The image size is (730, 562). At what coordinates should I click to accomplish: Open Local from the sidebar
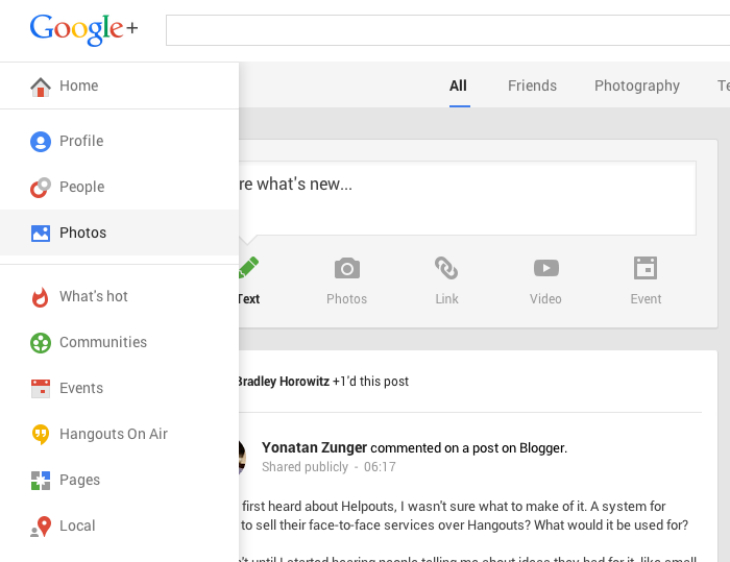119,526
